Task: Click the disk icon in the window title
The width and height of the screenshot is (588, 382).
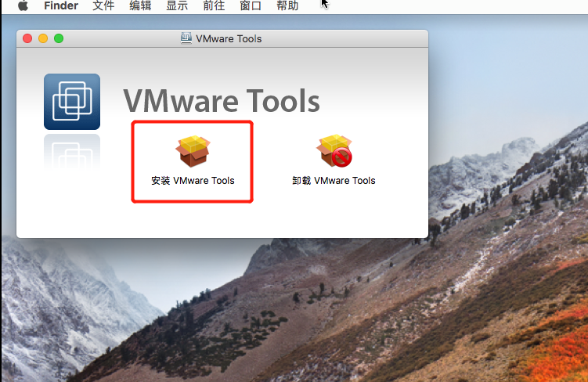Action: pos(186,38)
